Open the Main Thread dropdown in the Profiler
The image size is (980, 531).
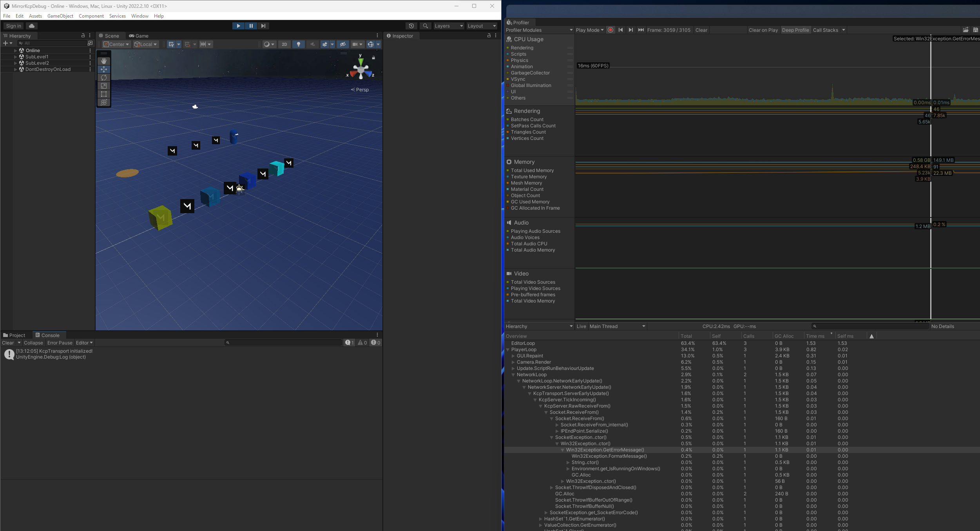tap(617, 326)
